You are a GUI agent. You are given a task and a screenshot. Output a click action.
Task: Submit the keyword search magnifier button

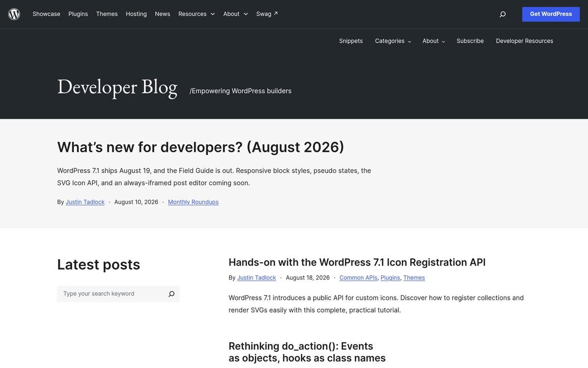click(x=171, y=294)
